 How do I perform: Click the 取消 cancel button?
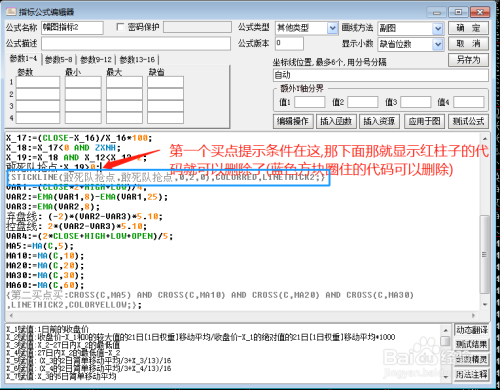pos(468,44)
